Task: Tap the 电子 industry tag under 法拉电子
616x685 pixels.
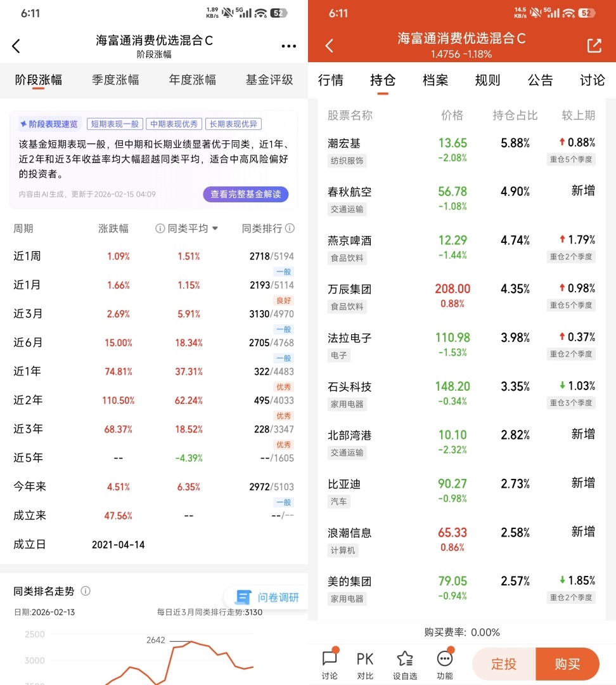Action: tap(339, 356)
